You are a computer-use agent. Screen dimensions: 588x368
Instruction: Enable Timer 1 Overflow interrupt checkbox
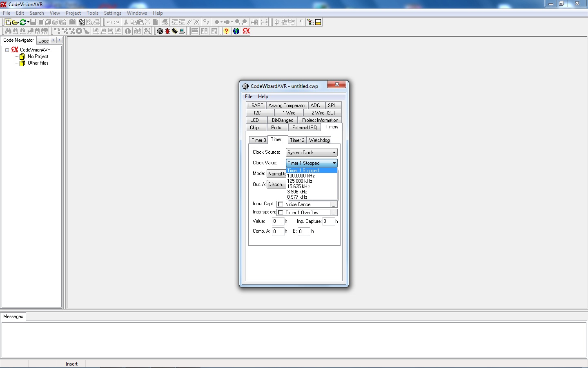pos(281,213)
